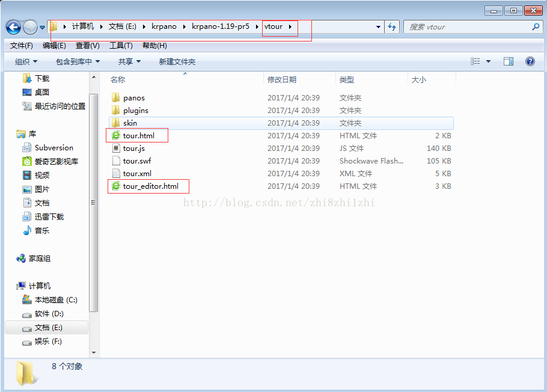The height and width of the screenshot is (392, 547).
Task: Select the tour_editor.html file icon
Action: (116, 186)
